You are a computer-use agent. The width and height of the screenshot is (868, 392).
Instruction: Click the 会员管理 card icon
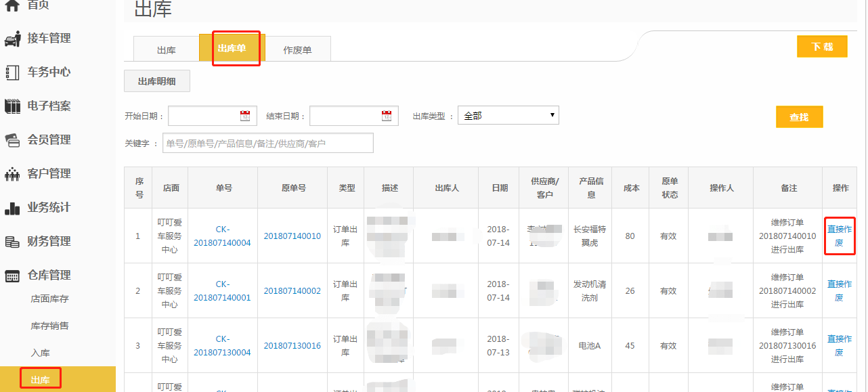tap(12, 140)
